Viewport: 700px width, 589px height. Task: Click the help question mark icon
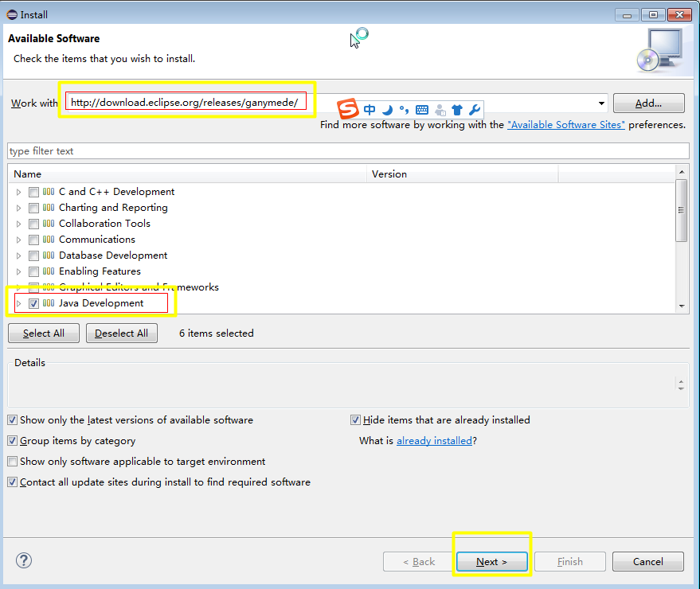tap(24, 560)
